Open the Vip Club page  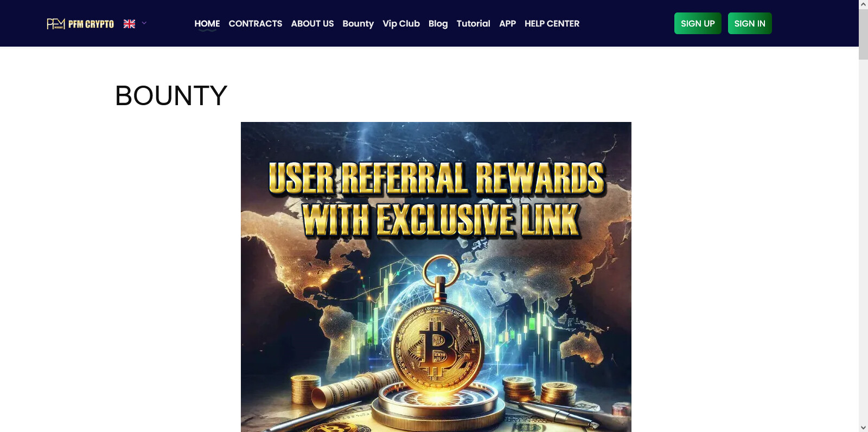pyautogui.click(x=401, y=23)
